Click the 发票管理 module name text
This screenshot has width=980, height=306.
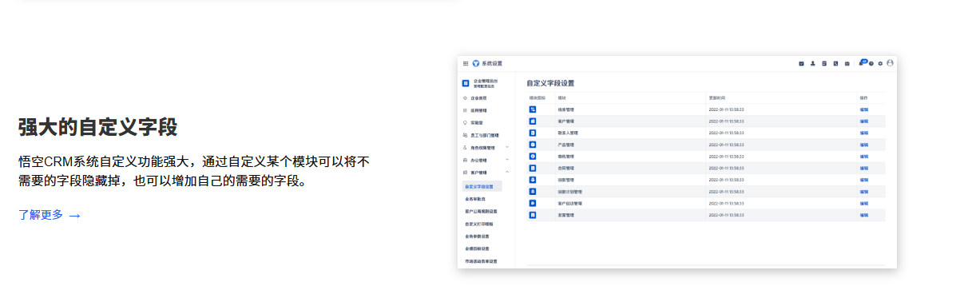point(566,215)
